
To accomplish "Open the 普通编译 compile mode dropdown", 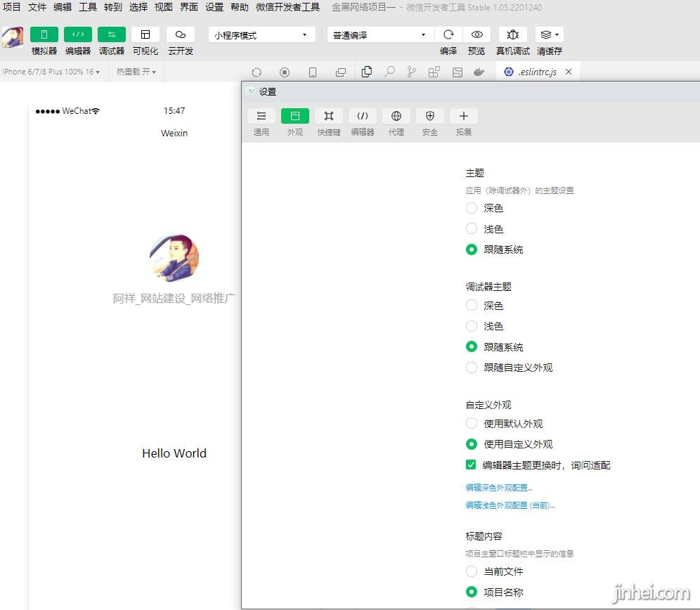I will [x=380, y=35].
